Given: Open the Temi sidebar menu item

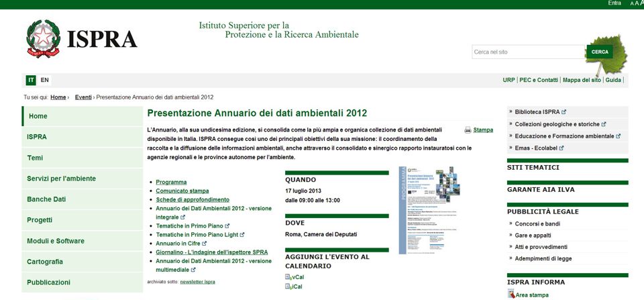Looking at the screenshot, I should point(82,158).
